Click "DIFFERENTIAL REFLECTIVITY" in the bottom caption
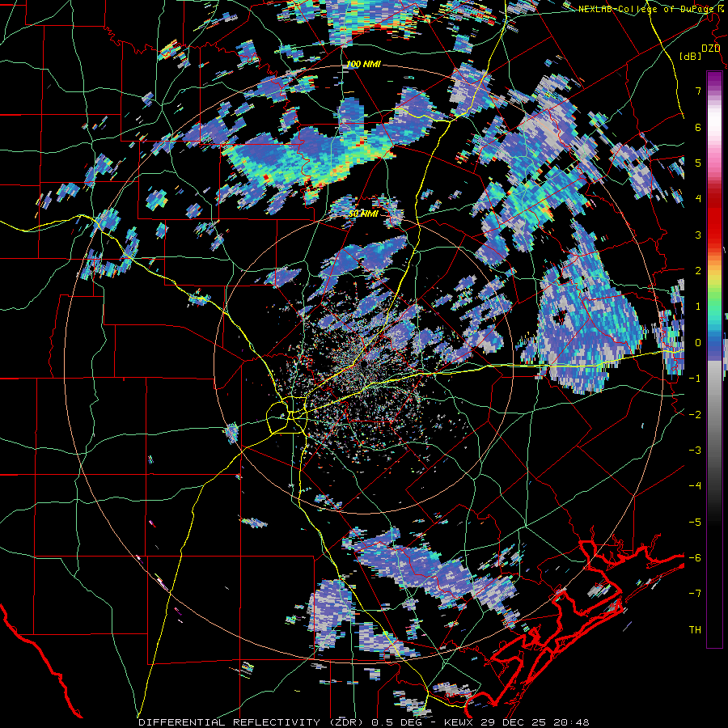The width and height of the screenshot is (728, 728). click(230, 722)
